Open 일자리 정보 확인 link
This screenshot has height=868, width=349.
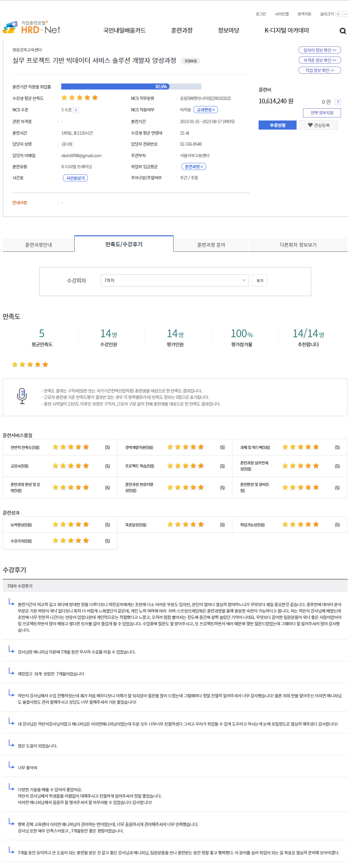319,50
